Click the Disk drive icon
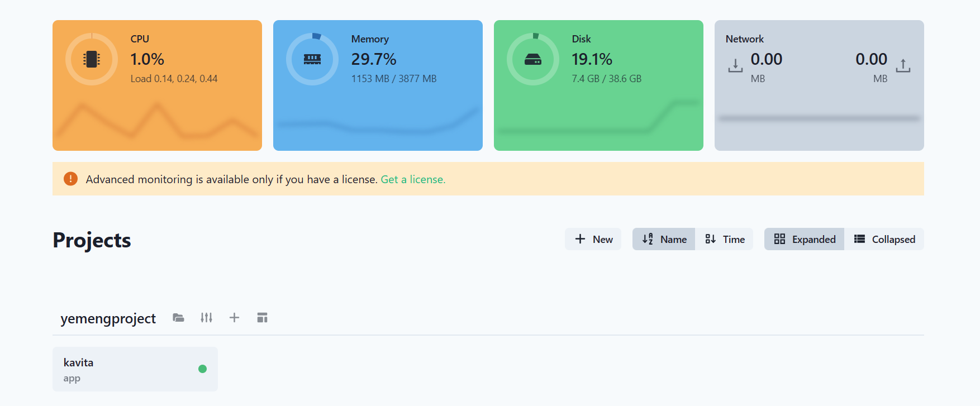This screenshot has width=980, height=406. 533,59
